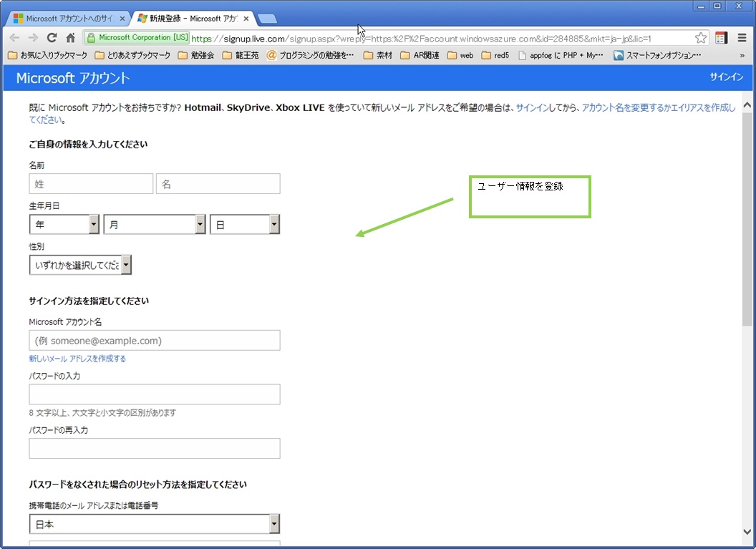Open the home page via house icon
756x549 pixels.
[70, 38]
